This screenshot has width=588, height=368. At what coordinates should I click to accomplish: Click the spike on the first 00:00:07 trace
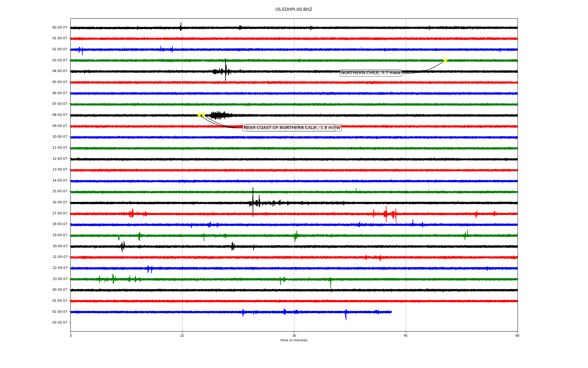(x=181, y=27)
